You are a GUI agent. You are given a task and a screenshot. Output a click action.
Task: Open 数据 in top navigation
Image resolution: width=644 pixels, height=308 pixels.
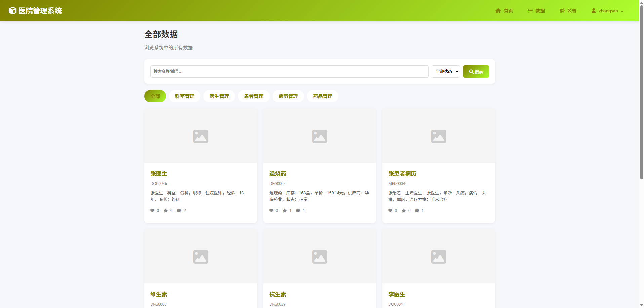coord(536,11)
